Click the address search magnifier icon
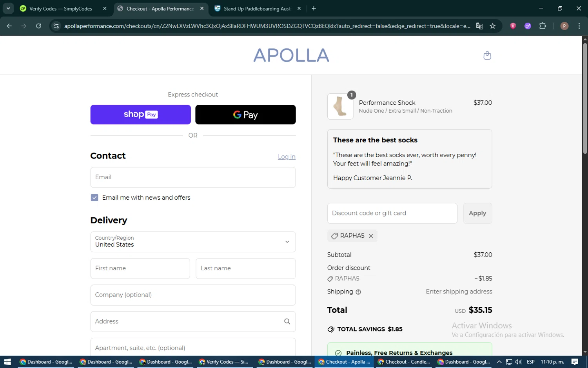This screenshot has height=368, width=588. (x=287, y=321)
